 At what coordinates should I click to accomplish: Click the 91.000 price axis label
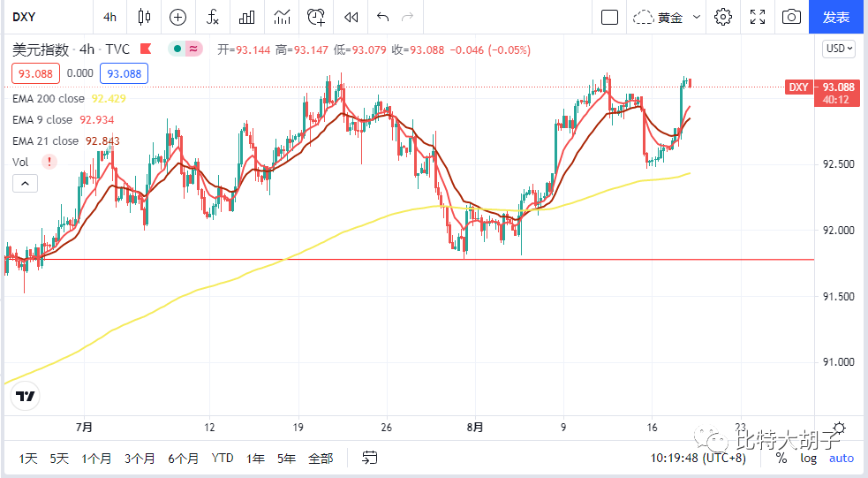(838, 362)
